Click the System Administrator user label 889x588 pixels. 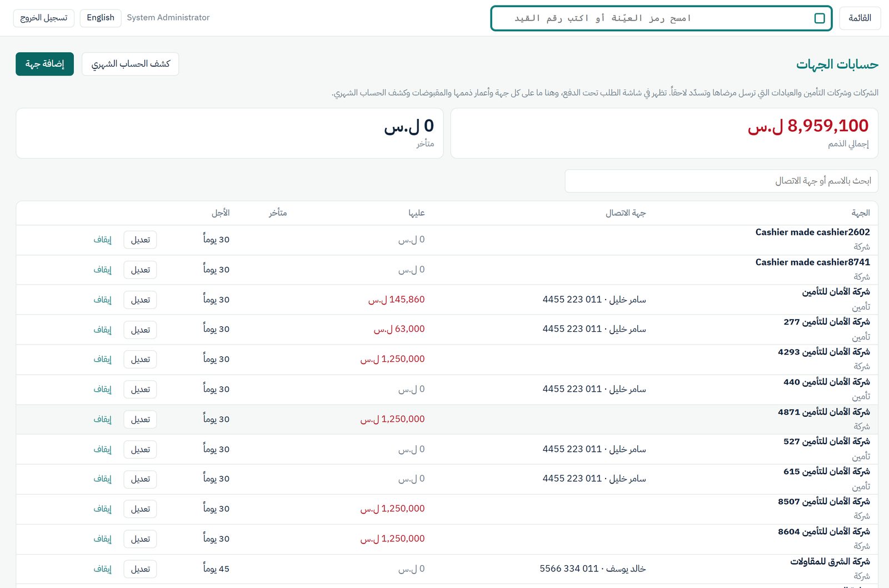click(168, 18)
